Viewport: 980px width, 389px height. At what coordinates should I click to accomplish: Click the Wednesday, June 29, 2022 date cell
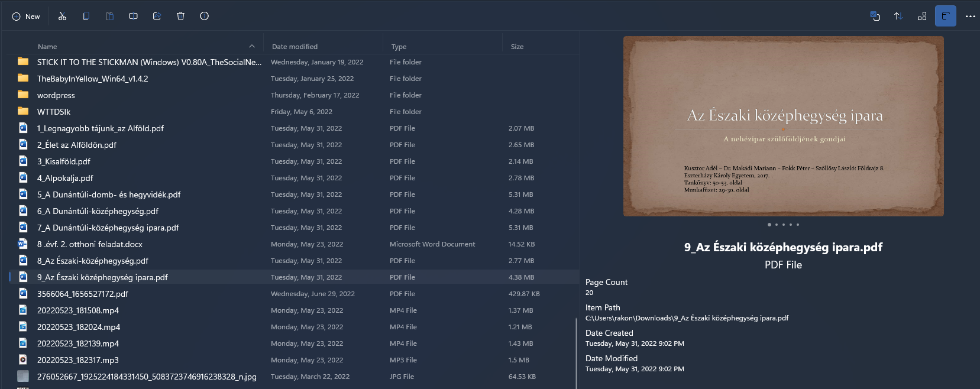pos(313,294)
